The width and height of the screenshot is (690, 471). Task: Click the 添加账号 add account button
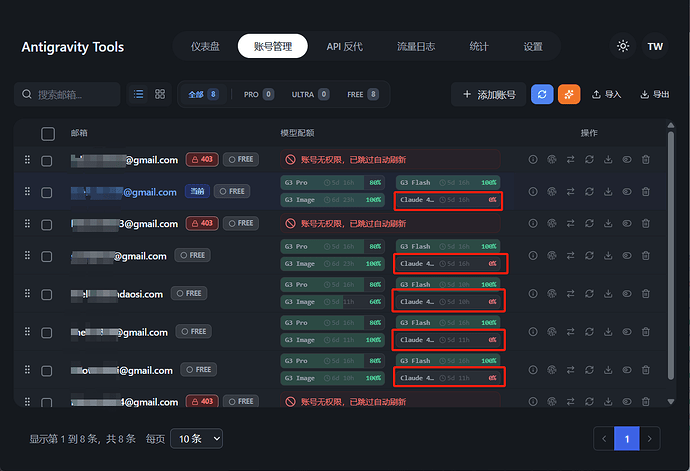488,94
